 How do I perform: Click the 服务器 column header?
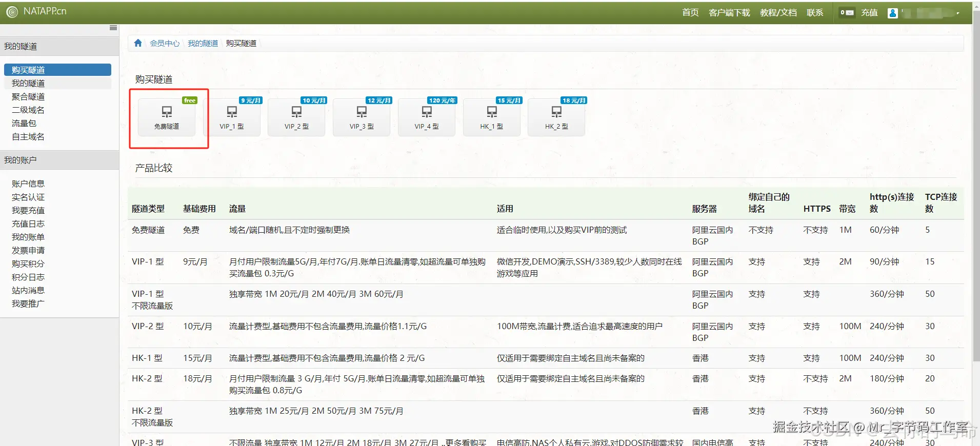[x=705, y=209]
